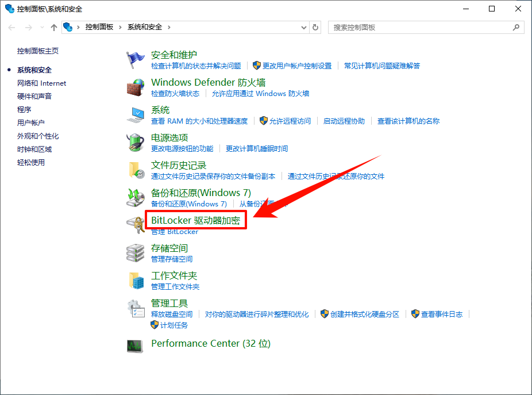532x395 pixels.
Task: Click 查看该计算机的名称 link
Action: tap(408, 121)
